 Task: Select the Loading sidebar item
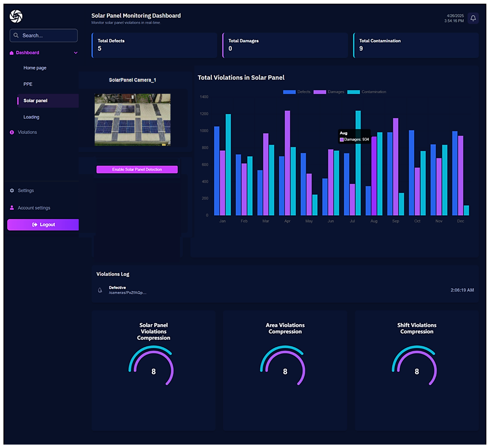point(31,117)
